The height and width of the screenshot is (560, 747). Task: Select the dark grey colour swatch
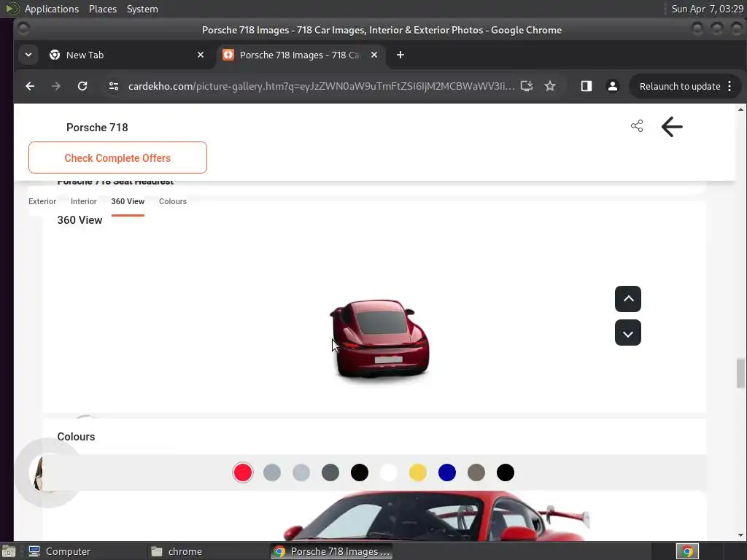330,472
